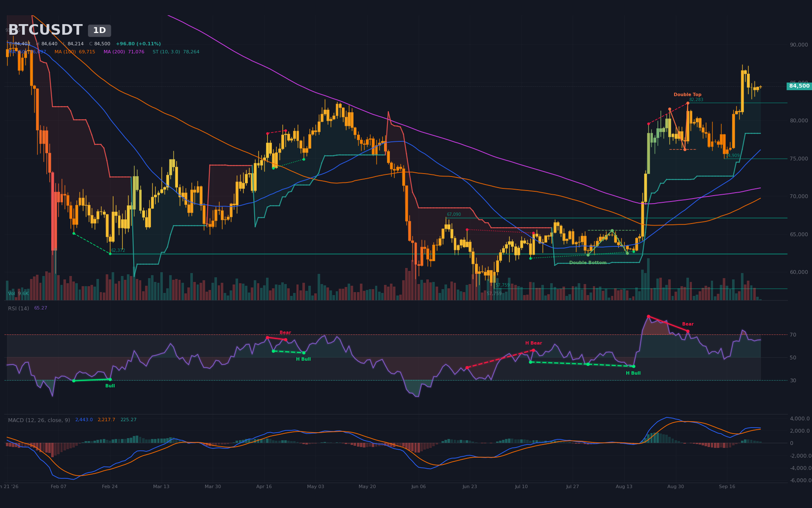Click the Double Bottom pattern label
Viewport: 812px width, 508px height.
[x=588, y=263]
